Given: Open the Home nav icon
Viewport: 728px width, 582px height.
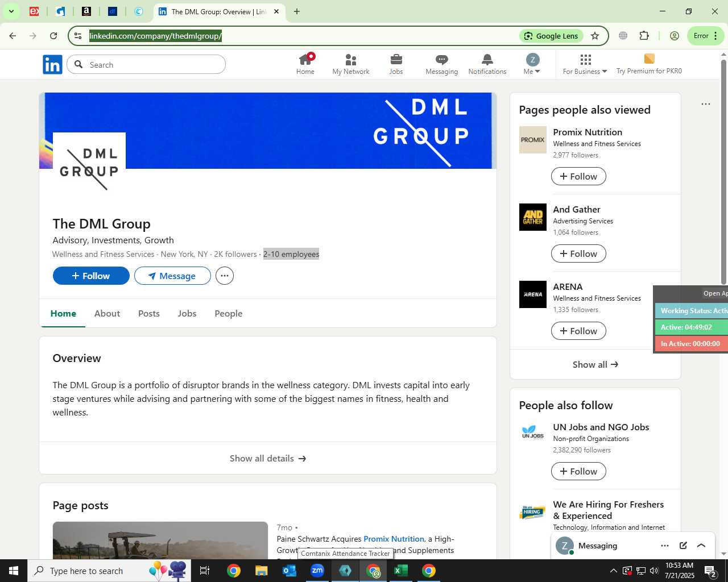Looking at the screenshot, I should pyautogui.click(x=305, y=64).
